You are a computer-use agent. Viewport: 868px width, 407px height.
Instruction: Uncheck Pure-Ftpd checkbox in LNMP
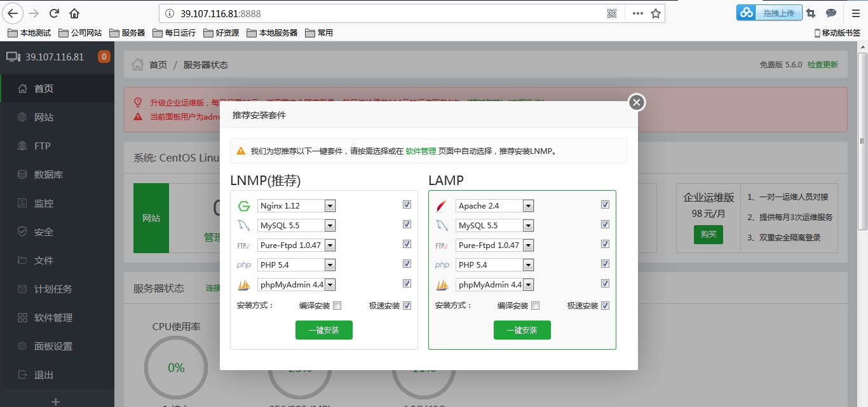point(407,244)
